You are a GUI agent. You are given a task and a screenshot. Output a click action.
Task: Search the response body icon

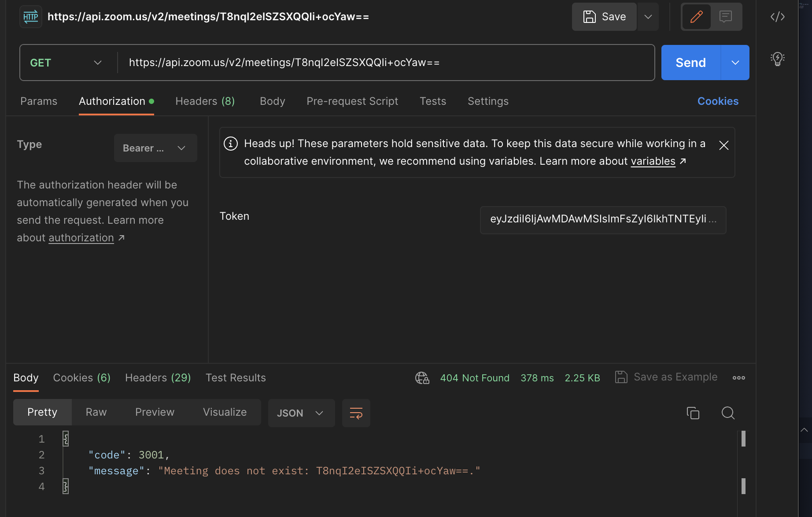point(728,413)
